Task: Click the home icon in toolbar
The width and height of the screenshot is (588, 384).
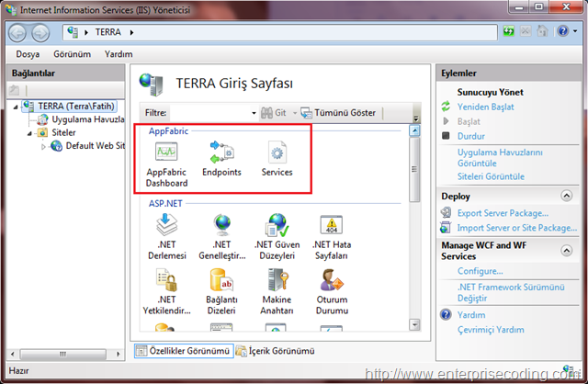Action: 542,30
